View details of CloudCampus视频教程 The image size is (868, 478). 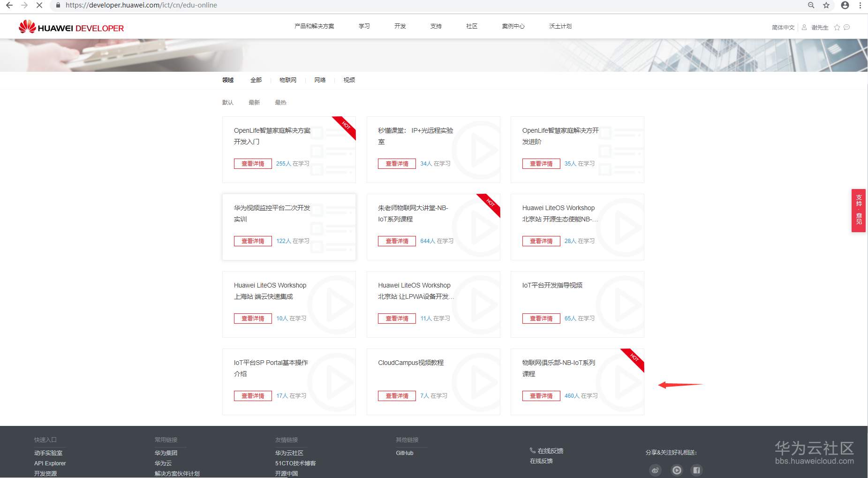397,396
